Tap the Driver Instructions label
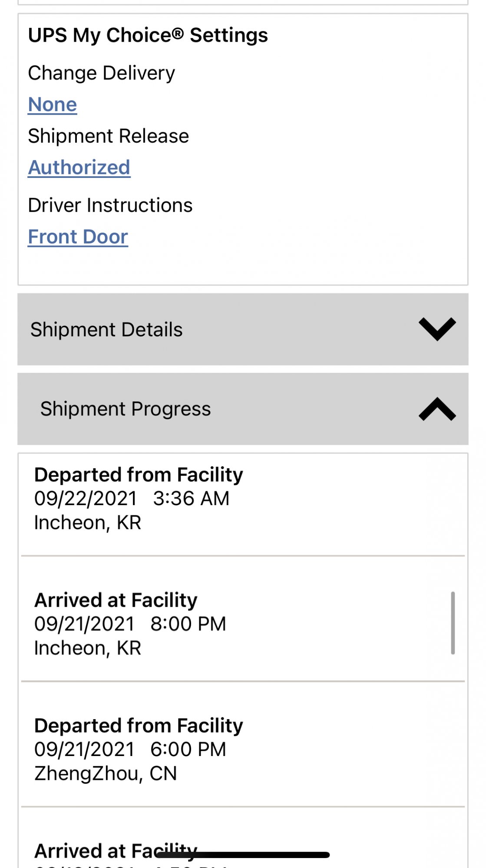Viewport: 486px width, 868px height. 110,205
